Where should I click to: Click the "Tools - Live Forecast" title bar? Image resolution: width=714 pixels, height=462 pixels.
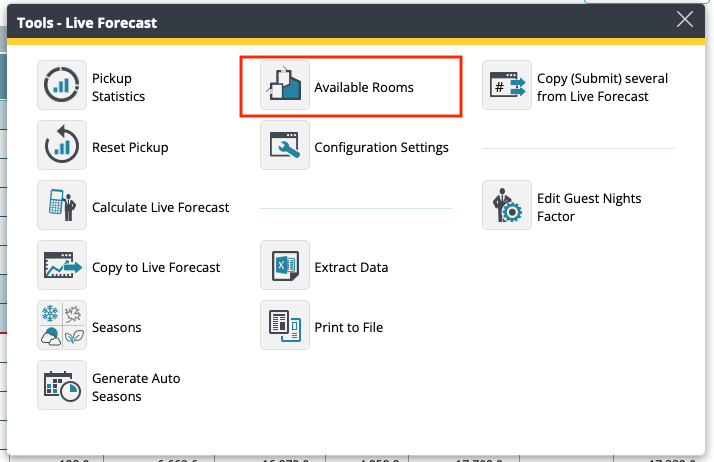click(x=300, y=21)
